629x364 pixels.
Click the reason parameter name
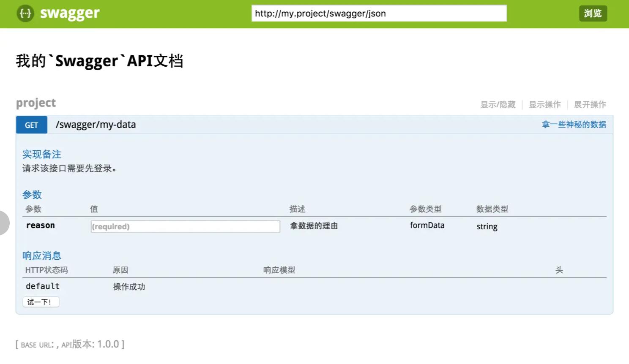pyautogui.click(x=41, y=225)
